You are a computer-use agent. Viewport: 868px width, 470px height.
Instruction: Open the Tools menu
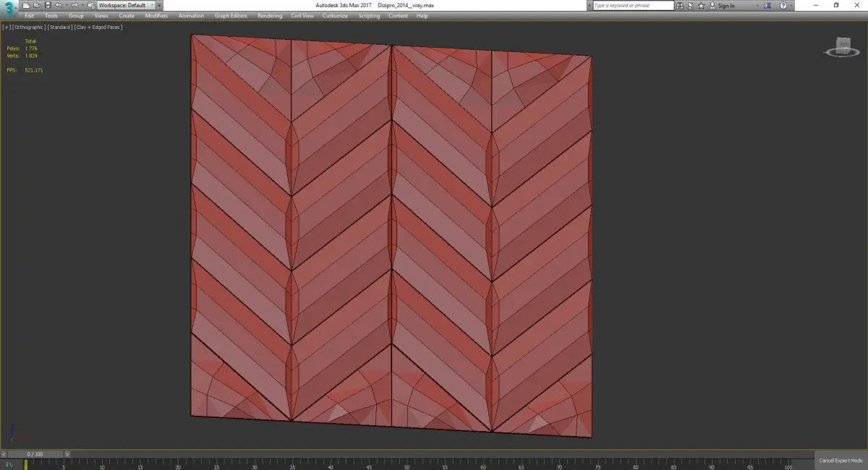tap(51, 16)
